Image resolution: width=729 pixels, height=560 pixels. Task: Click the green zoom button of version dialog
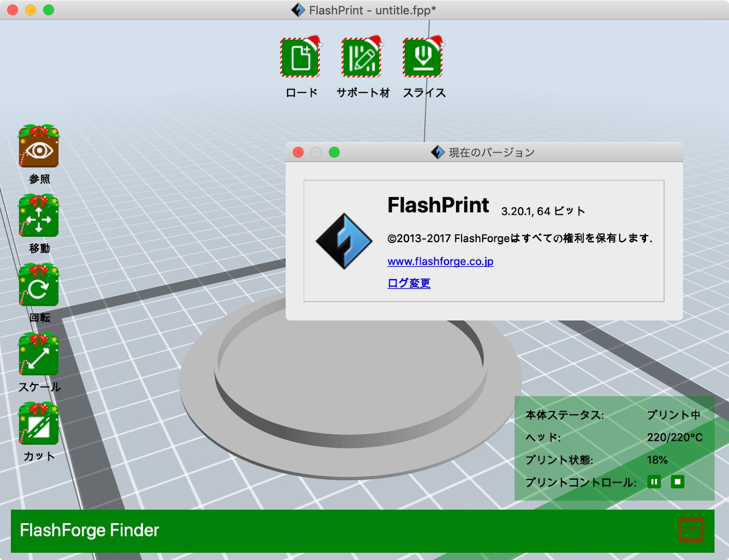tap(334, 152)
